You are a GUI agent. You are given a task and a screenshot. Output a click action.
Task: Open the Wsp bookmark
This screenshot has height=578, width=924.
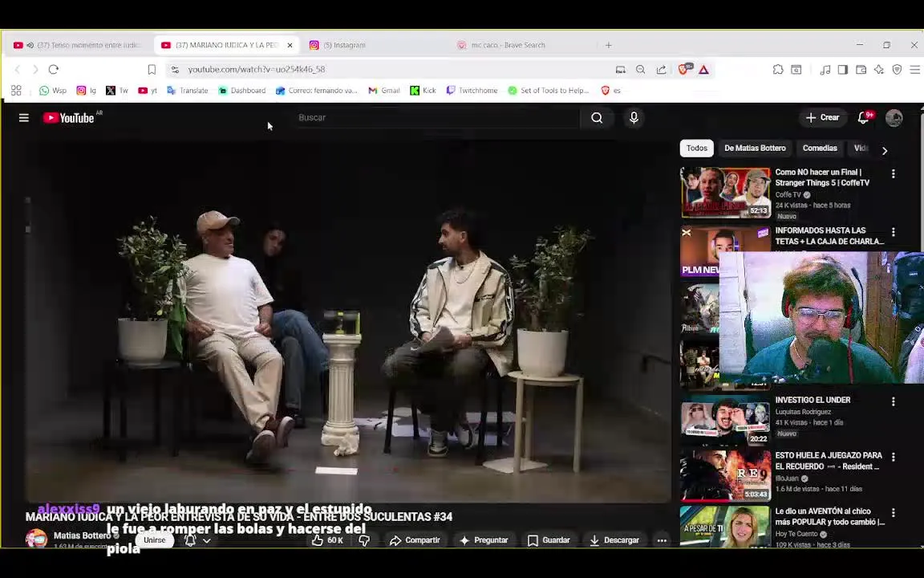(x=53, y=90)
